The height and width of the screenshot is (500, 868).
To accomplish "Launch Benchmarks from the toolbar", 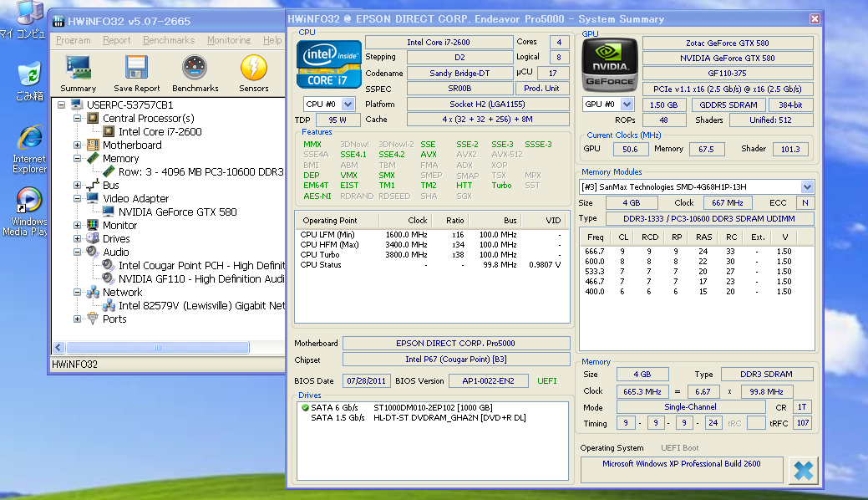I will click(x=195, y=74).
